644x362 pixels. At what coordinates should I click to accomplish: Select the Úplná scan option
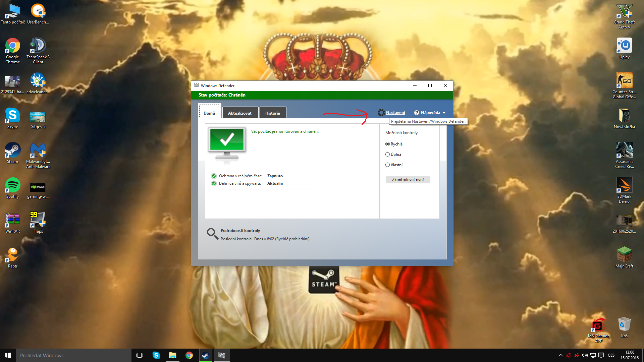point(387,155)
